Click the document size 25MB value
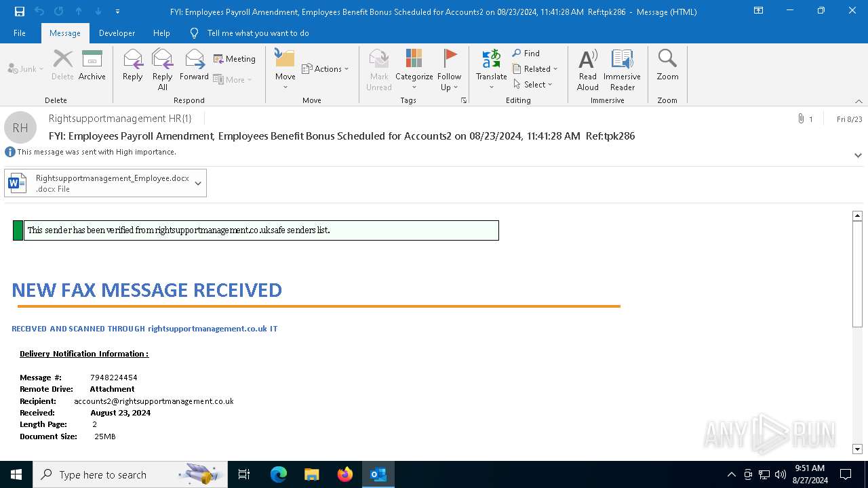Image resolution: width=868 pixels, height=488 pixels. coord(105,436)
